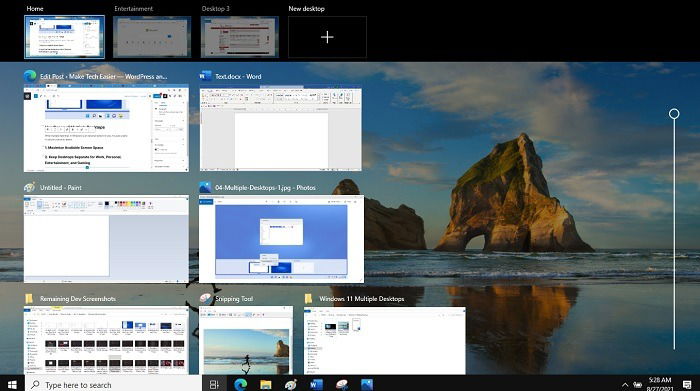Screen dimensions: 700x391
Task: Click the Task View taskbar button
Action: click(214, 384)
